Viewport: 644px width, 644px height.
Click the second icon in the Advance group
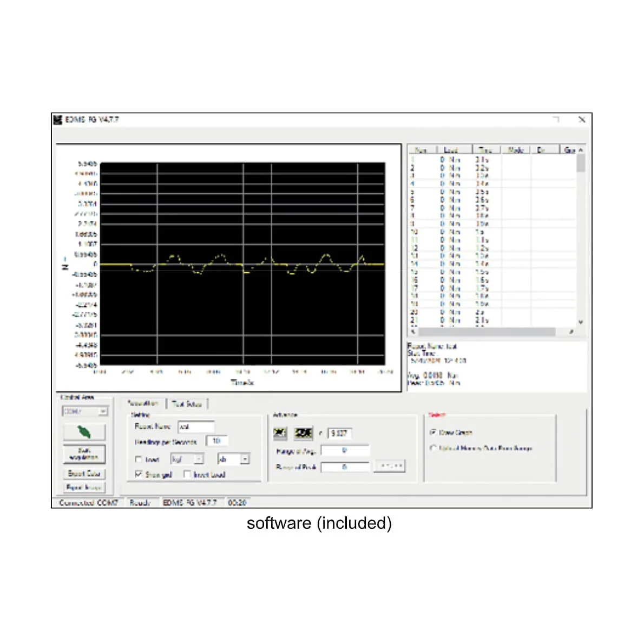(x=303, y=433)
